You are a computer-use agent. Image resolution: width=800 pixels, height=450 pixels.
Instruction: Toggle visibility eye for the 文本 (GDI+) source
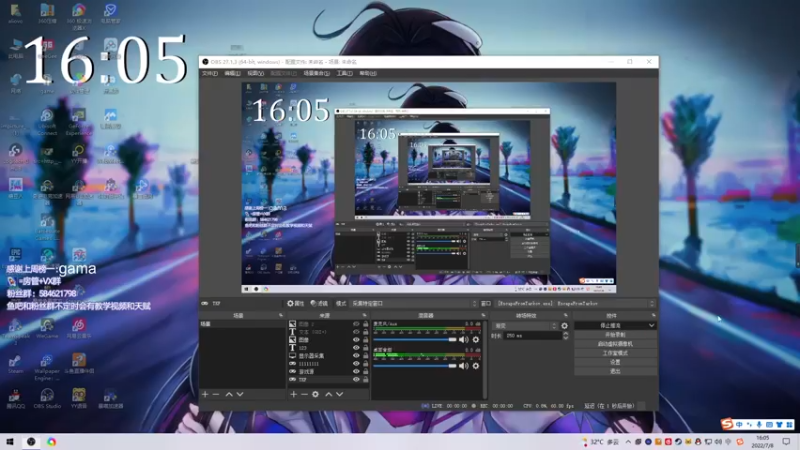pos(356,332)
